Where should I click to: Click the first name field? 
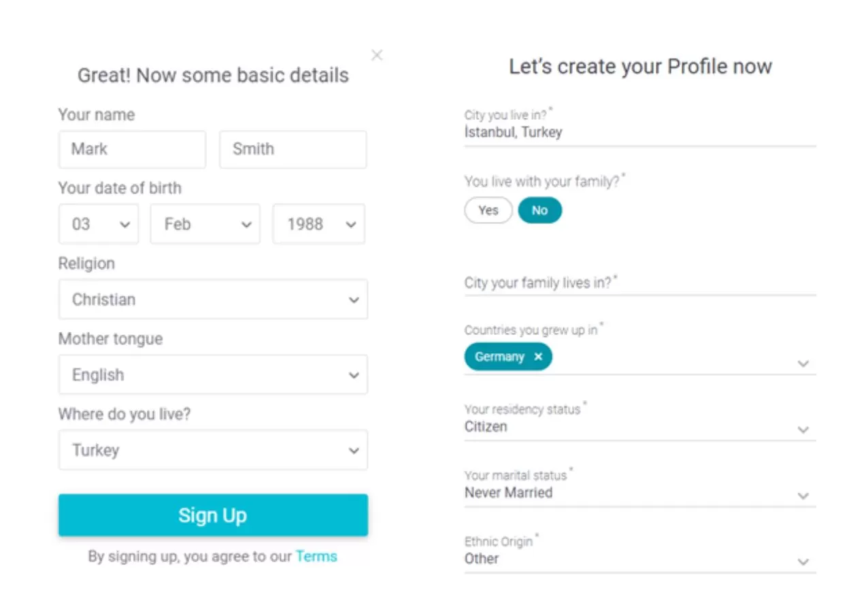coord(132,149)
